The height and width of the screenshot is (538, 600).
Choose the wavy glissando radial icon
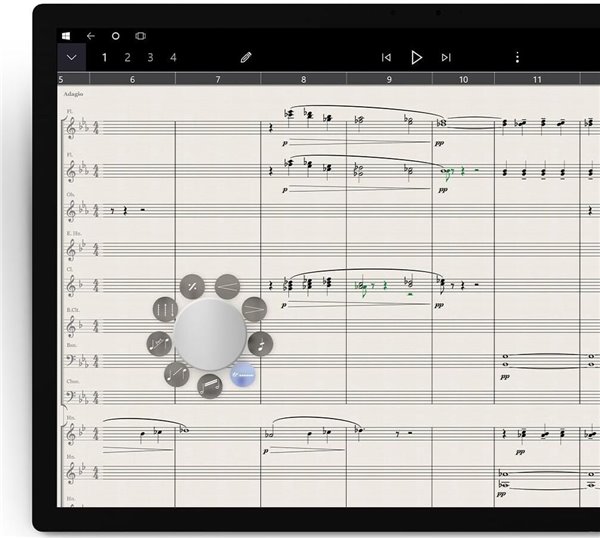159,344
